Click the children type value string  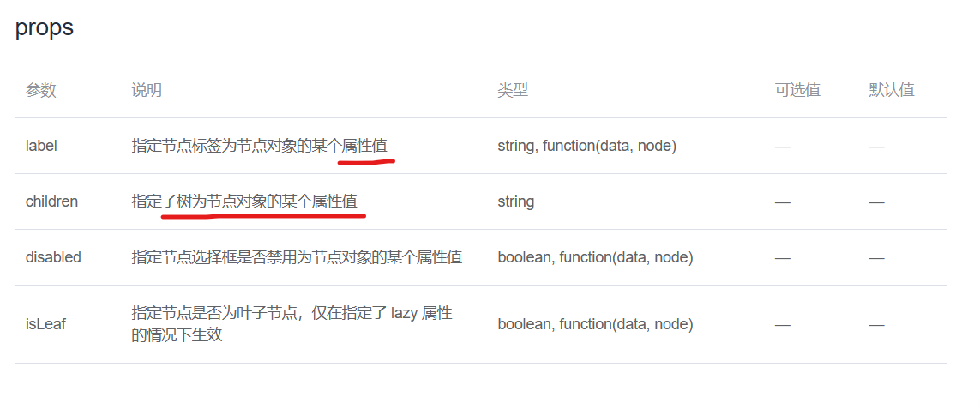515,202
